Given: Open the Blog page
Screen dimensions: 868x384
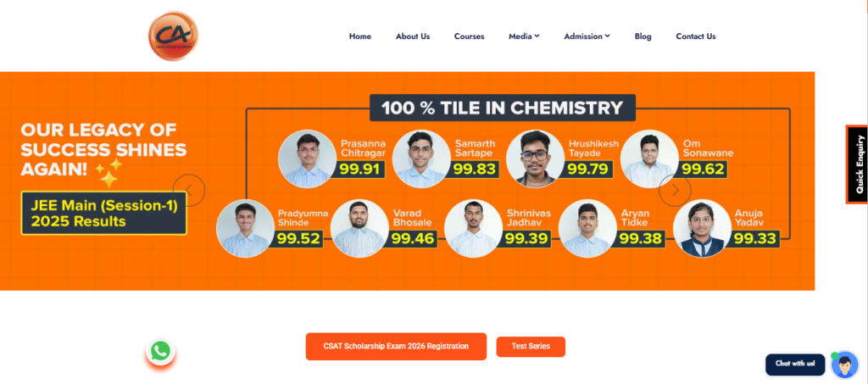Looking at the screenshot, I should tap(643, 36).
